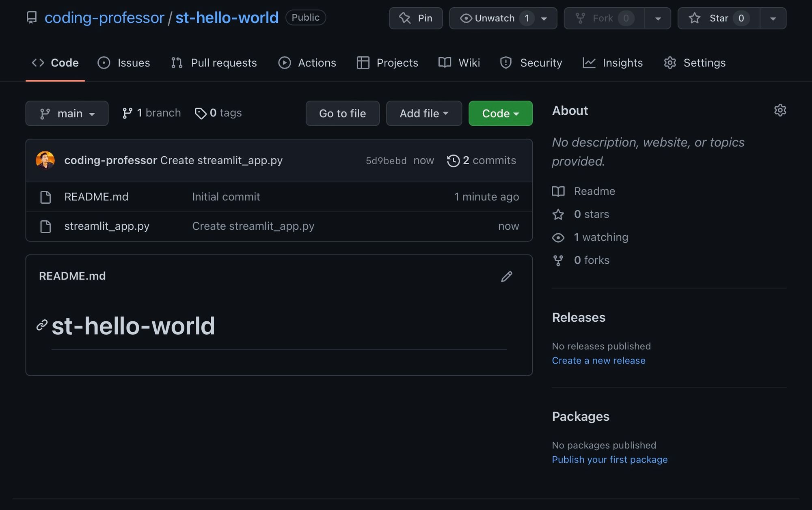Image resolution: width=812 pixels, height=510 pixels.
Task: Open the streamlit_app.py file
Action: click(107, 226)
